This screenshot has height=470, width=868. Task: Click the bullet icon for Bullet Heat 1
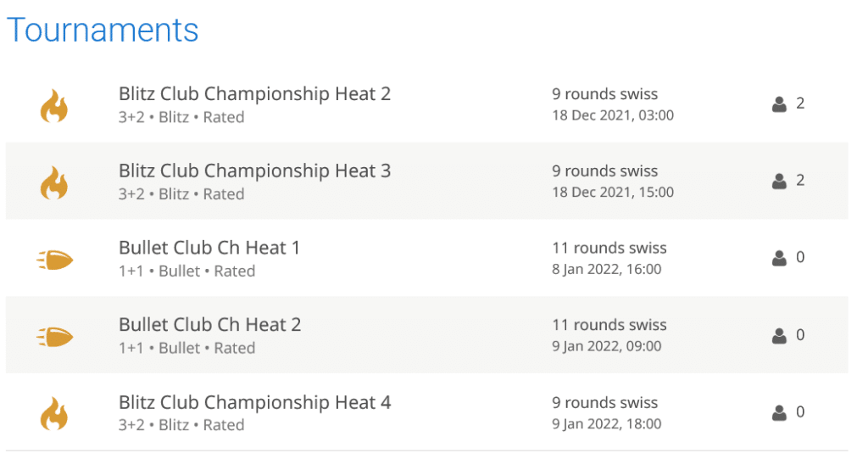pos(55,260)
